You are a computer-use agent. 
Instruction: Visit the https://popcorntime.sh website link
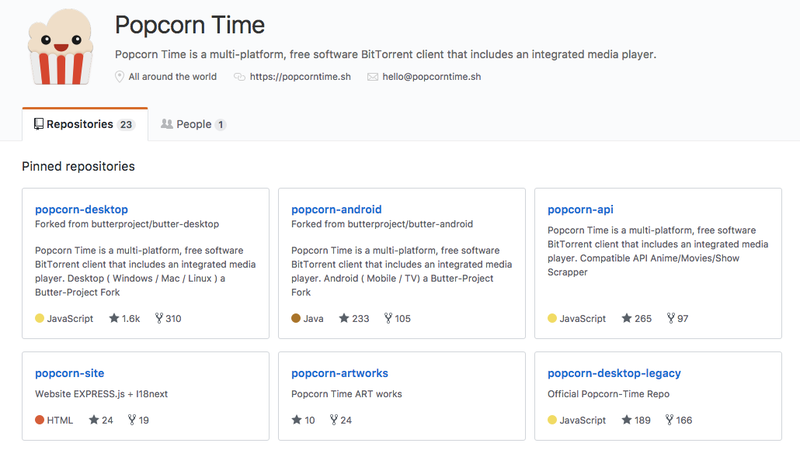click(x=300, y=77)
